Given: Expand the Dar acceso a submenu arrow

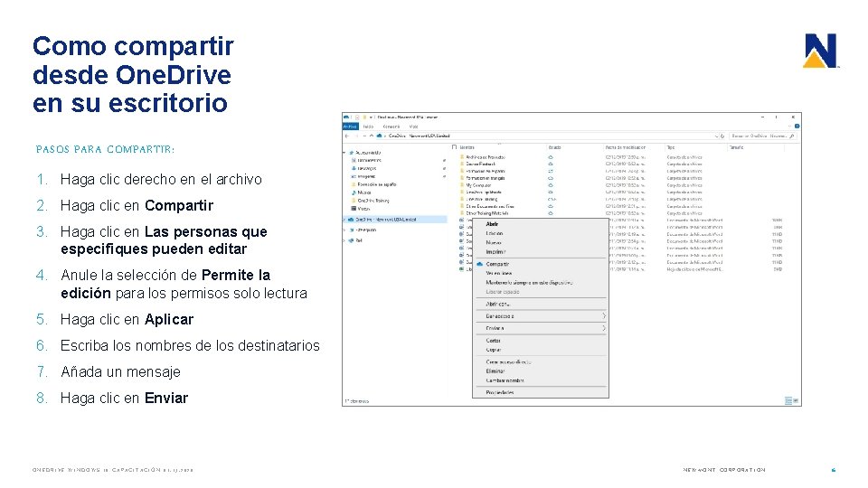Looking at the screenshot, I should point(603,316).
